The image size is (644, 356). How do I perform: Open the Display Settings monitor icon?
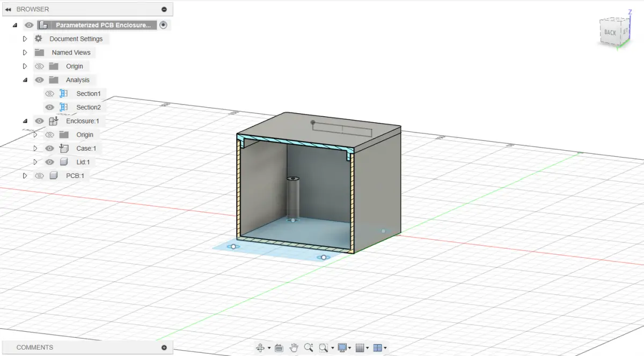tap(342, 347)
